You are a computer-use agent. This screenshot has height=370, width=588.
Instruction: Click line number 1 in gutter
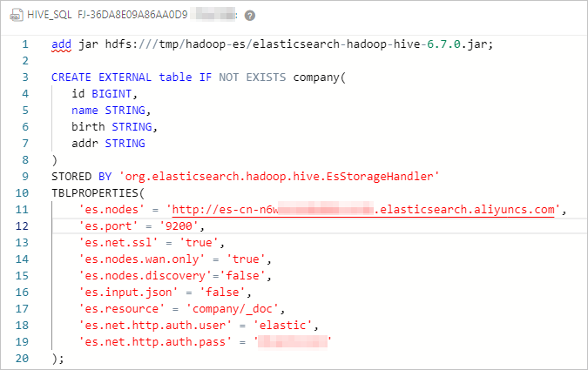pos(25,44)
